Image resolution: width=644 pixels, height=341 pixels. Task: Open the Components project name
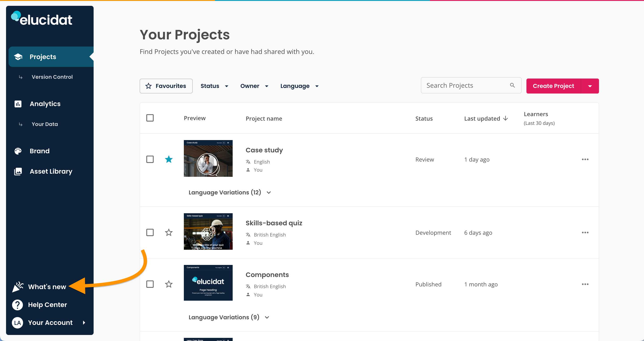(x=267, y=275)
